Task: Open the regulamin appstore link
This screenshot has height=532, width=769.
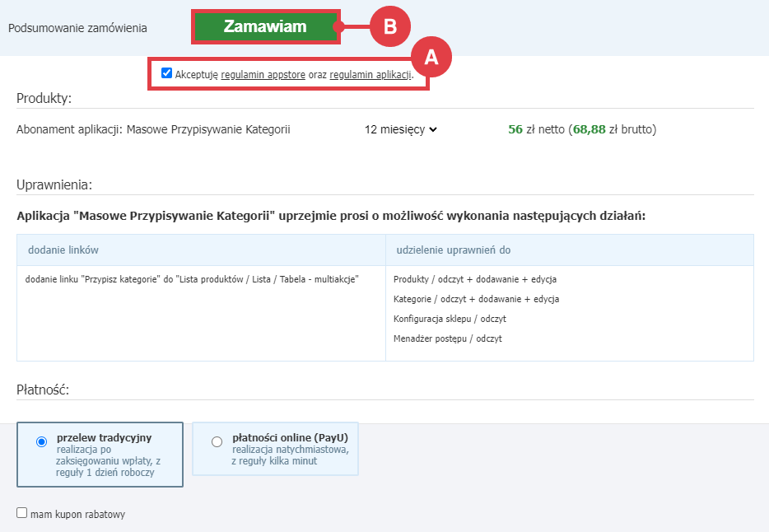Action: [263, 74]
